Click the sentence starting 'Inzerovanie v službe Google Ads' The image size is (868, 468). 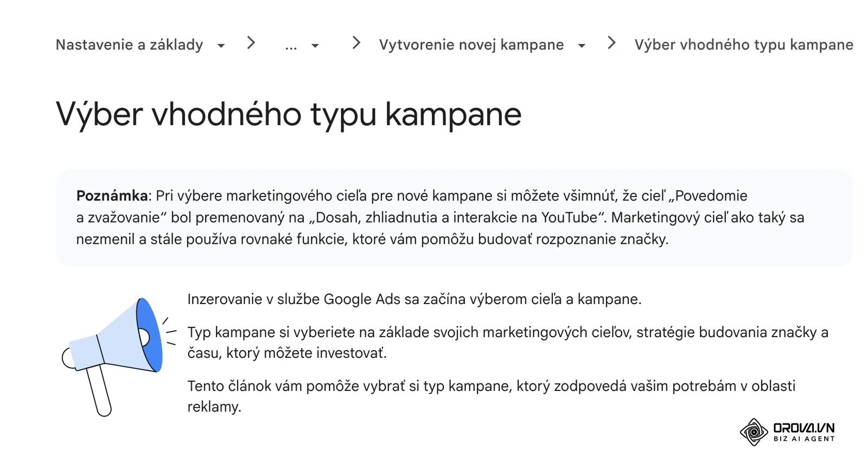[414, 299]
